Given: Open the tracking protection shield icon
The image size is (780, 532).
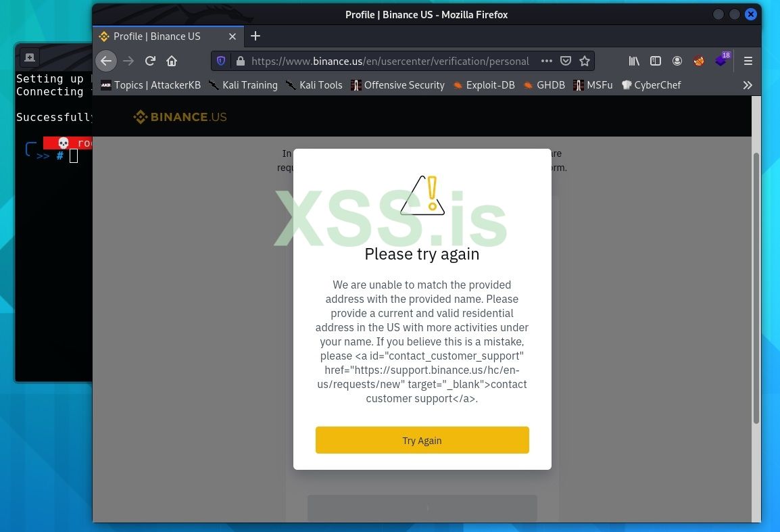Looking at the screenshot, I should [x=222, y=61].
